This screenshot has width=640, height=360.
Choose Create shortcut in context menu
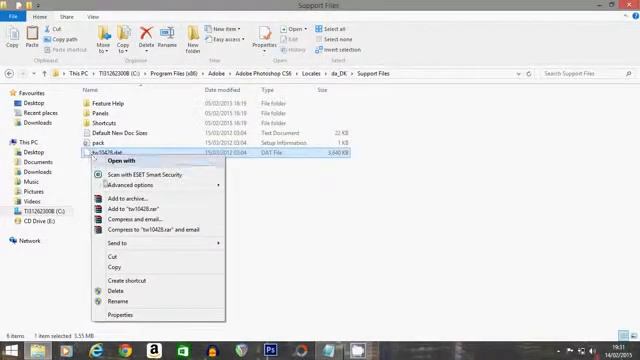[158, 281]
